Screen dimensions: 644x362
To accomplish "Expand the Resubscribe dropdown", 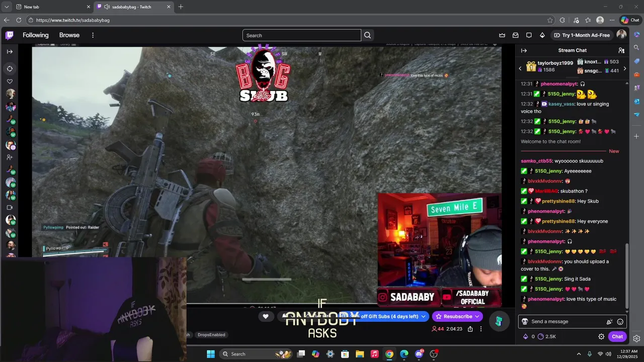I will (476, 316).
